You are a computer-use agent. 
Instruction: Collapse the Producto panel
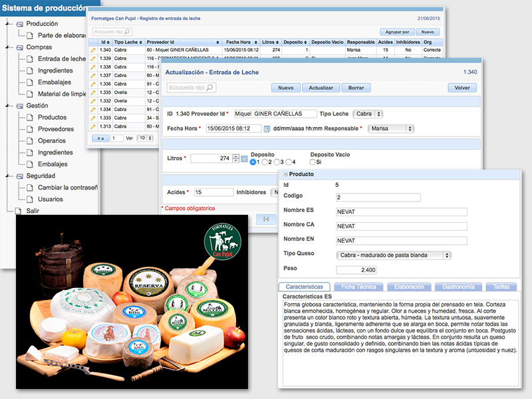(x=286, y=174)
